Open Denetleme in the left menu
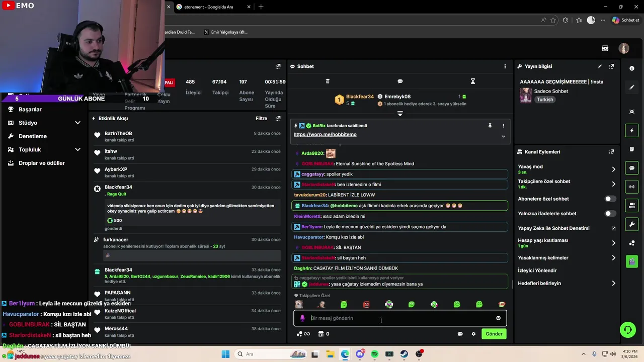 [x=33, y=136]
